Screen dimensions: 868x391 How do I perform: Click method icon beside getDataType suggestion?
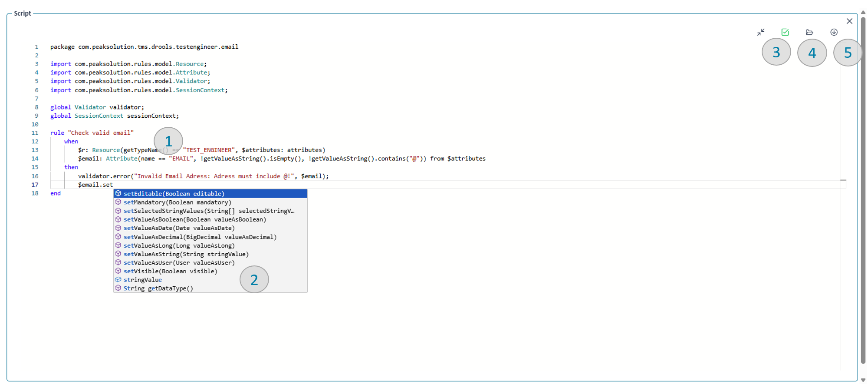[118, 288]
